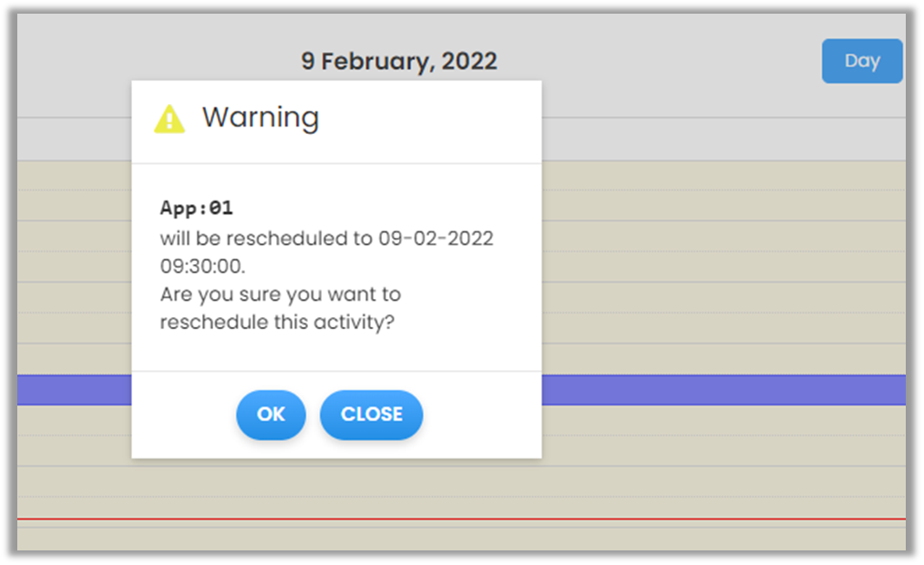
Task: Click the calendar row beneath the red line
Action: pyautogui.click(x=456, y=538)
